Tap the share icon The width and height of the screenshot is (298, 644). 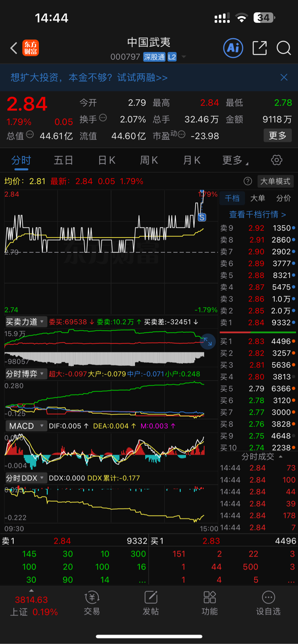[x=260, y=48]
